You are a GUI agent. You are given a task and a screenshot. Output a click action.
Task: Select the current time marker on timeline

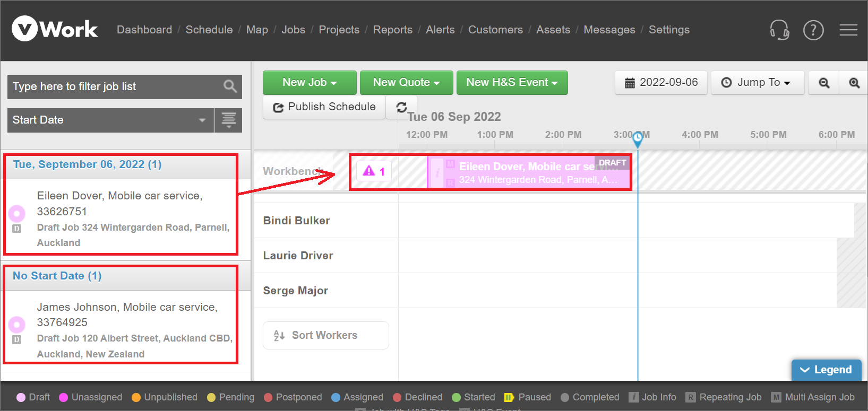(638, 139)
